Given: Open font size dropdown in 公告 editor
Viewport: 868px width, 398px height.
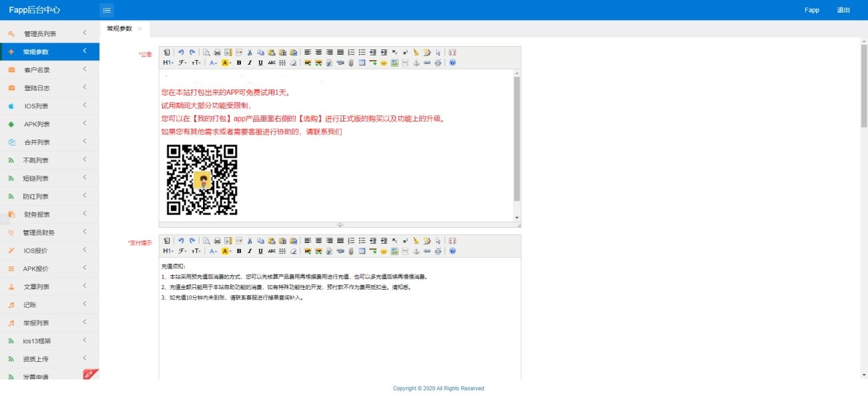Looking at the screenshot, I should pyautogui.click(x=196, y=63).
